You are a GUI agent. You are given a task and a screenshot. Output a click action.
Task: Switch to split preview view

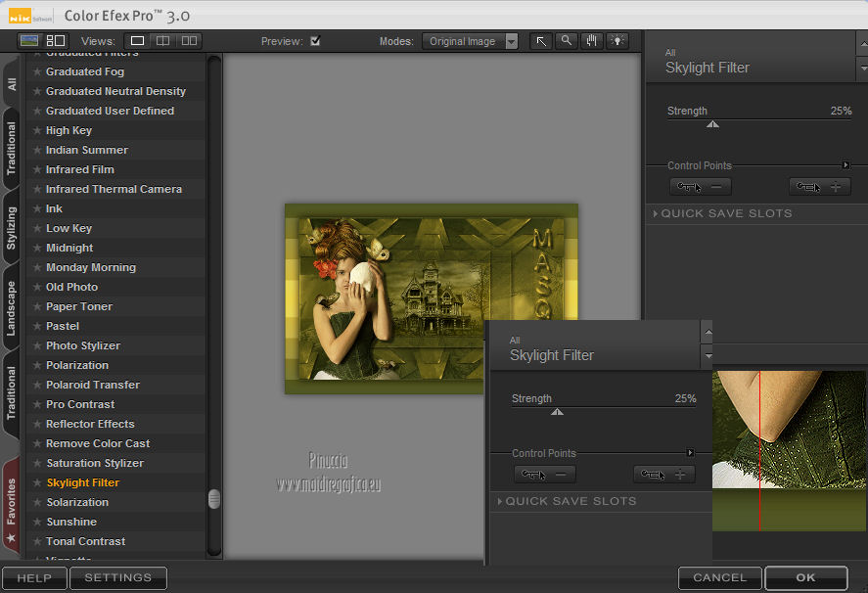tap(163, 41)
